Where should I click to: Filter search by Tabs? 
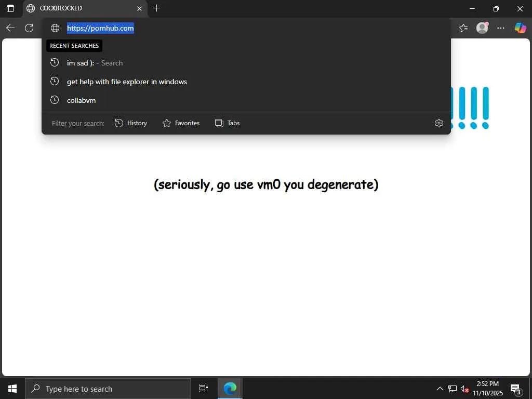click(x=228, y=123)
